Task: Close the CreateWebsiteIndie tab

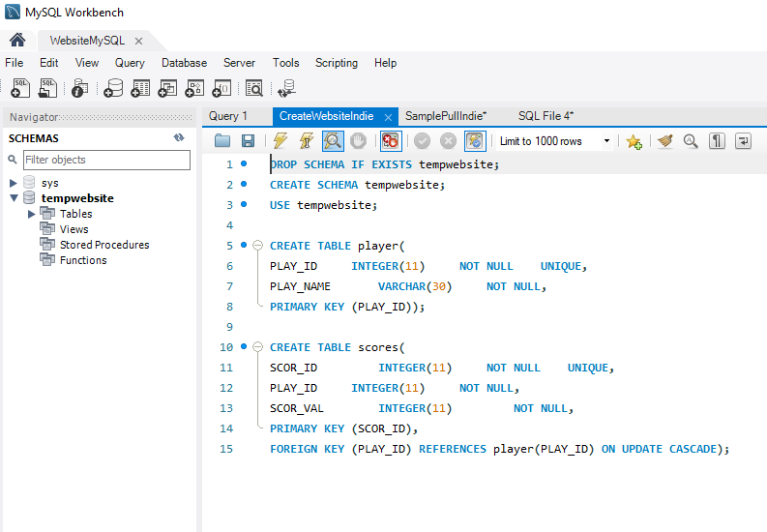Action: click(389, 117)
